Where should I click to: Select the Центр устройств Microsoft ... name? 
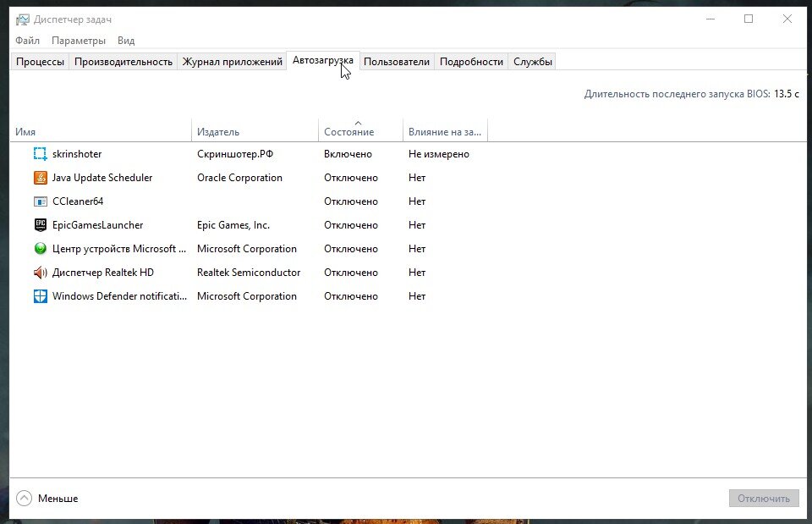pos(119,249)
